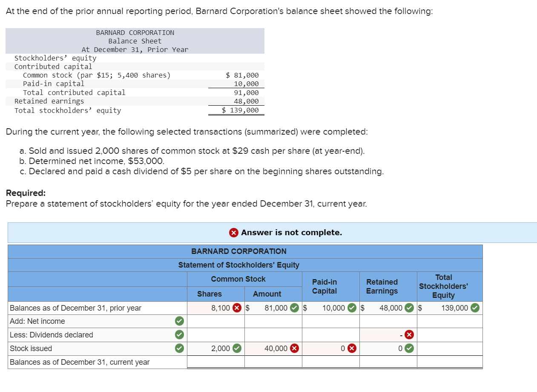Select the Dividends declared total stockholders' equity cell

pos(450,335)
